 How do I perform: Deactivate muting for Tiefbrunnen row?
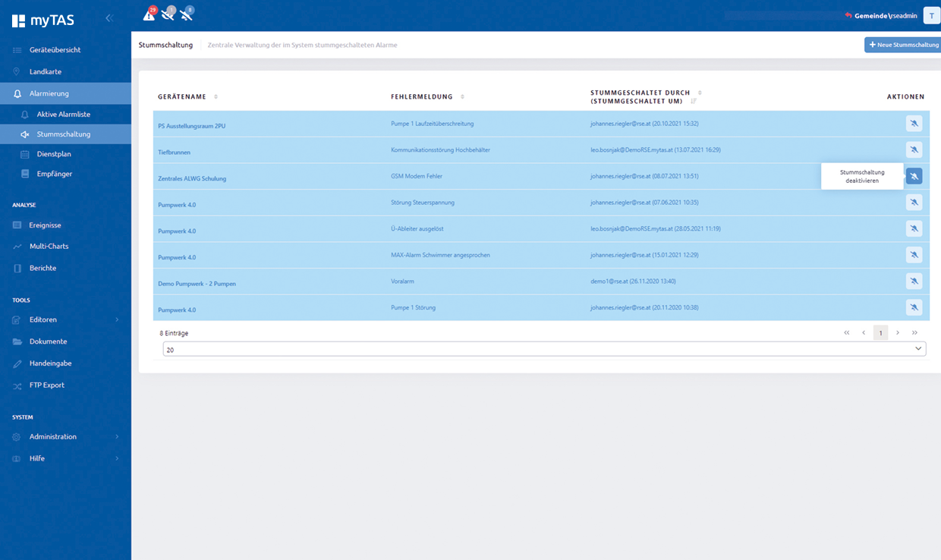click(x=914, y=149)
